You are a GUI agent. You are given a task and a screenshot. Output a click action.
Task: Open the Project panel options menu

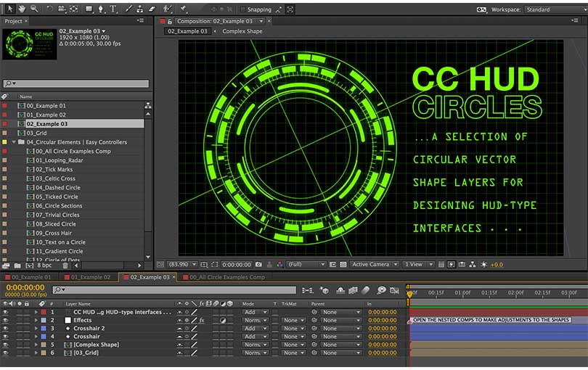140,20
